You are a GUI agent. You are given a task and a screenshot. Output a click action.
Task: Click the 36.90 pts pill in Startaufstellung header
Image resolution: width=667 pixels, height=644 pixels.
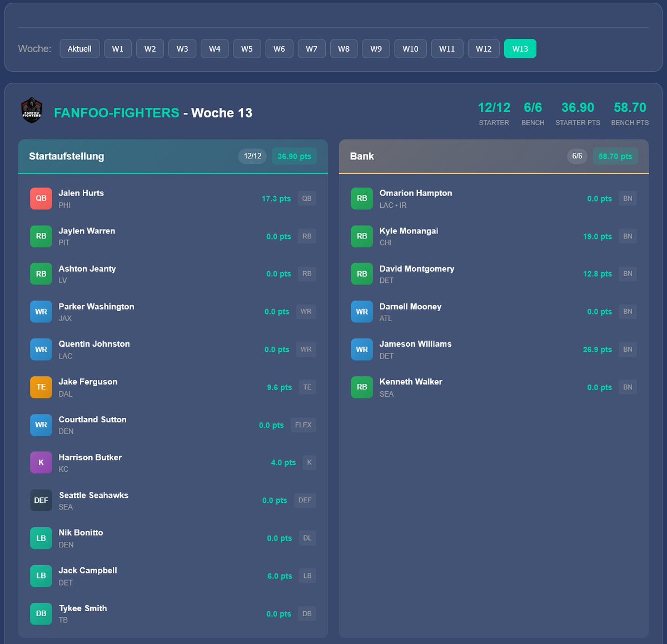point(294,156)
